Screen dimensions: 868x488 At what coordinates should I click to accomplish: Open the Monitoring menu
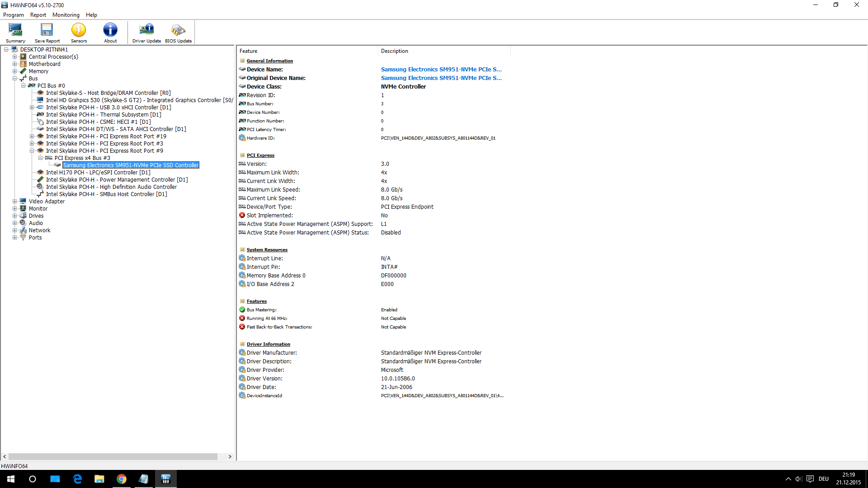(x=66, y=15)
